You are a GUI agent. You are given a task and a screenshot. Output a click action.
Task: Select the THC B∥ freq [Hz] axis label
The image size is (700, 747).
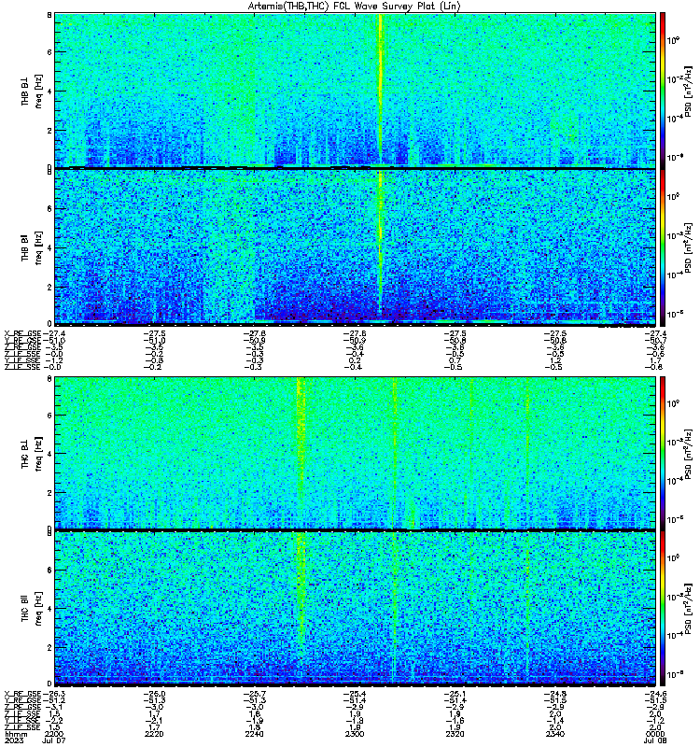click(32, 609)
